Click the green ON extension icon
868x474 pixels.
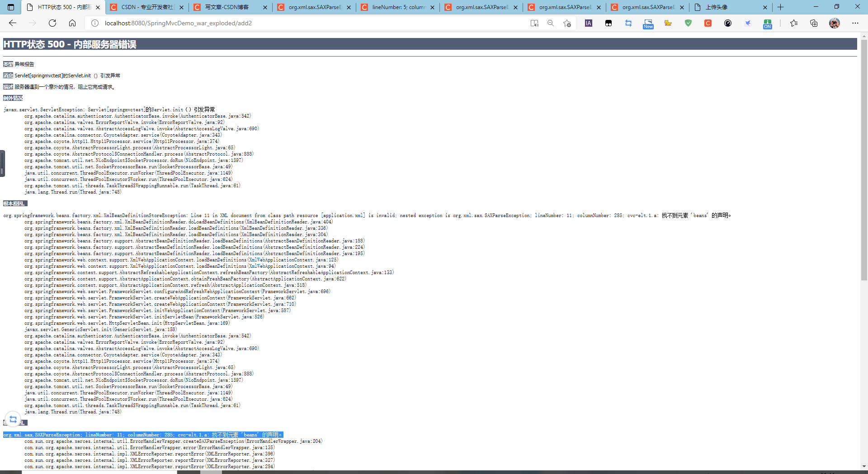click(x=767, y=24)
